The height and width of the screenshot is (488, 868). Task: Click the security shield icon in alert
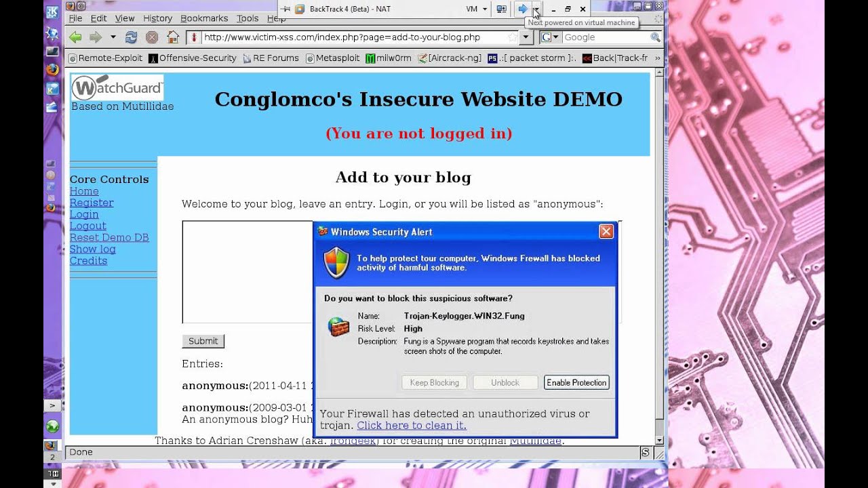pyautogui.click(x=336, y=263)
